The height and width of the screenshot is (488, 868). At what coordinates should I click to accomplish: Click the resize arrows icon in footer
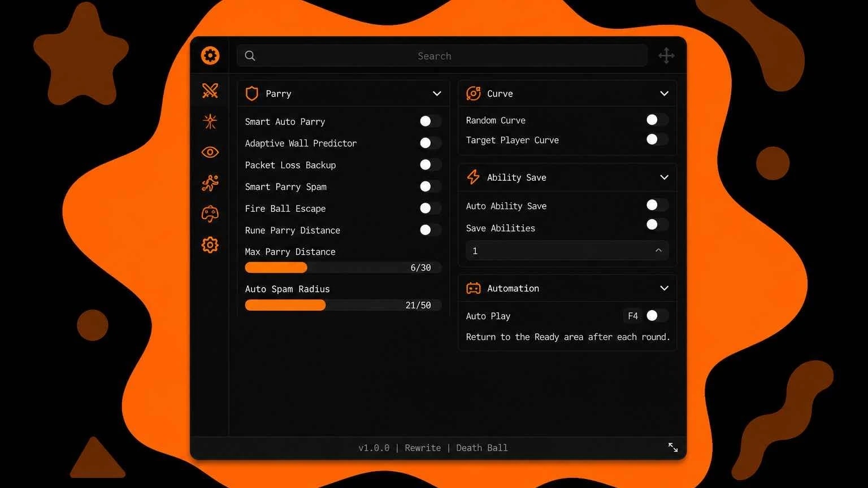pyautogui.click(x=673, y=447)
